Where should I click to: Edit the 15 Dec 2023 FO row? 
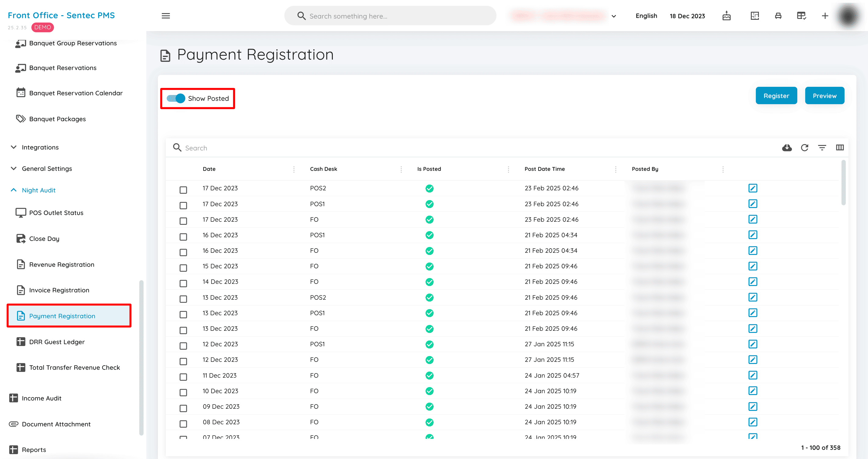pos(753,266)
